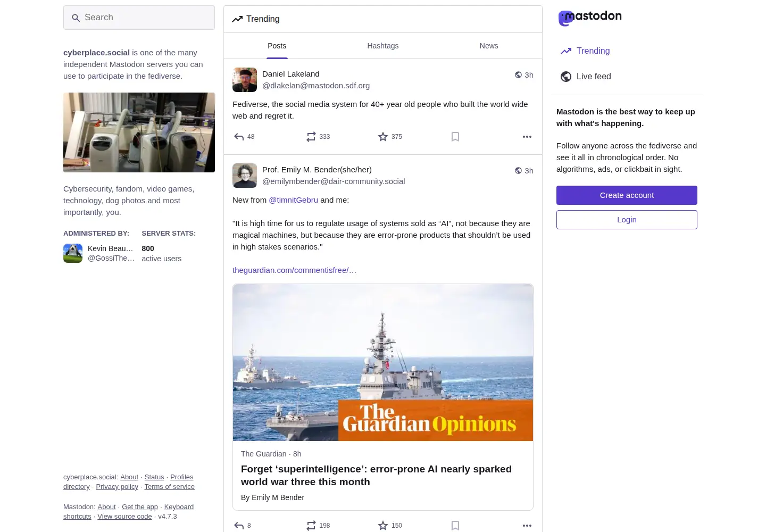Reply to Emily Bender's post
This screenshot has height=532, width=766.
239,526
